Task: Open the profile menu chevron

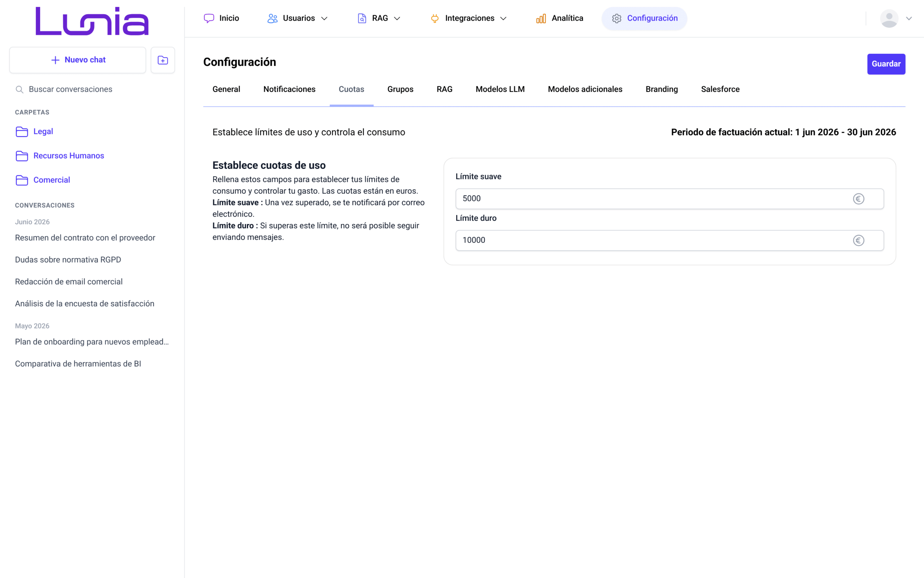Action: (x=909, y=18)
